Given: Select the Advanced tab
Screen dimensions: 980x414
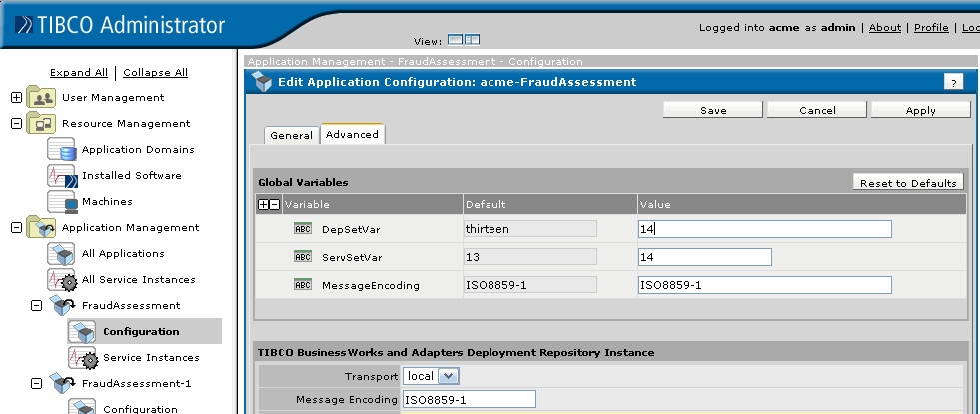Looking at the screenshot, I should (x=352, y=134).
